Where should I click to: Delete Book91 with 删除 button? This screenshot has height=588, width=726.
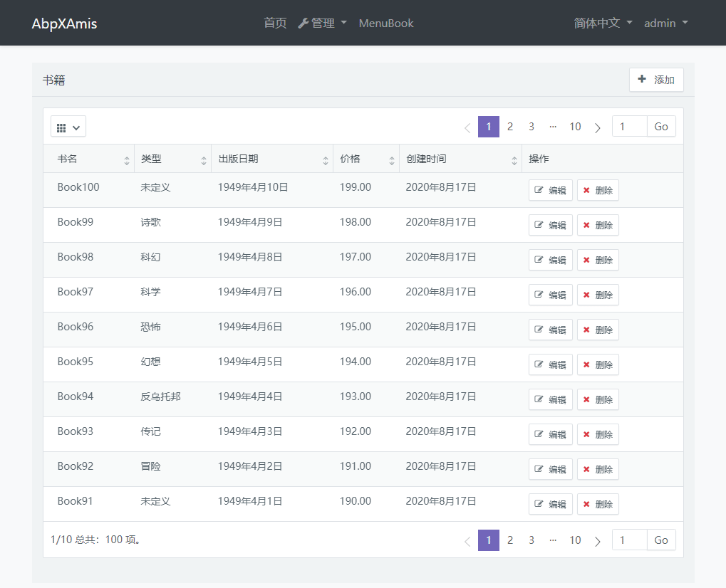(598, 504)
